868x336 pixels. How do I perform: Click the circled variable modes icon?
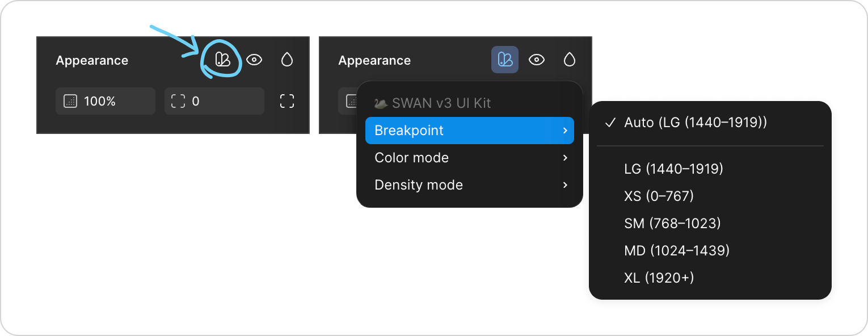(x=223, y=60)
